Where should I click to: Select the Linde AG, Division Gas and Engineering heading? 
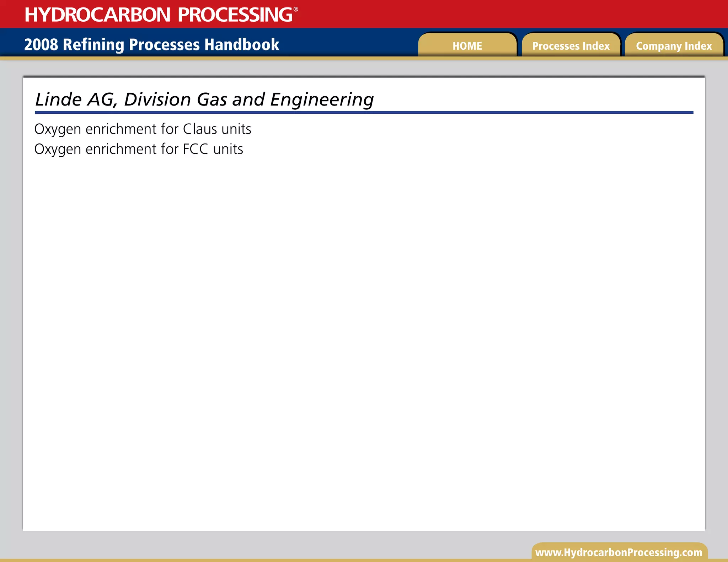[204, 99]
